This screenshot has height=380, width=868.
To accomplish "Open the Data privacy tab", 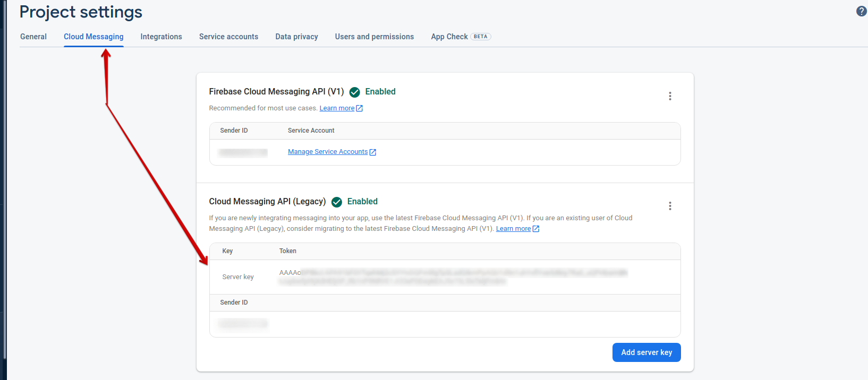I will coord(296,37).
